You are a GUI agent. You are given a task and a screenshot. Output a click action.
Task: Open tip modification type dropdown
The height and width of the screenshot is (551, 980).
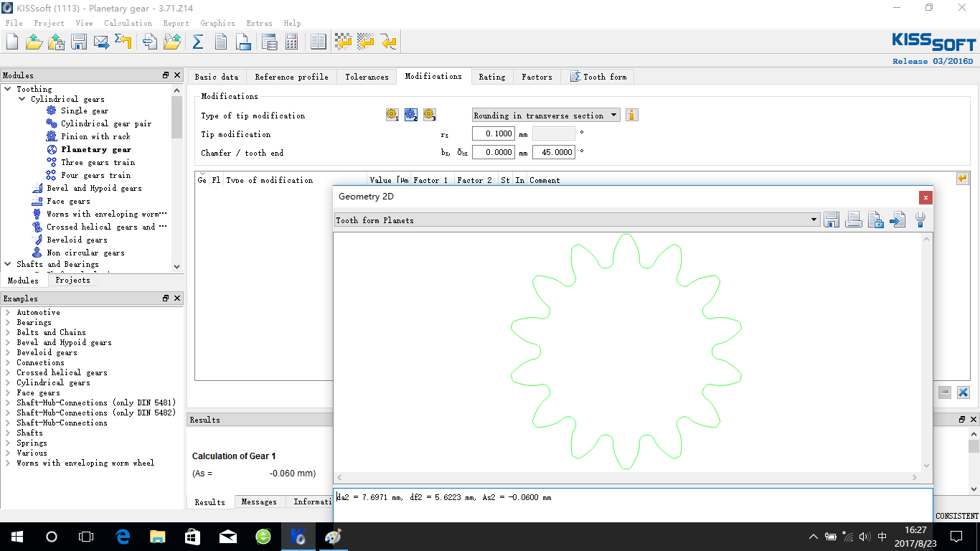pos(545,115)
